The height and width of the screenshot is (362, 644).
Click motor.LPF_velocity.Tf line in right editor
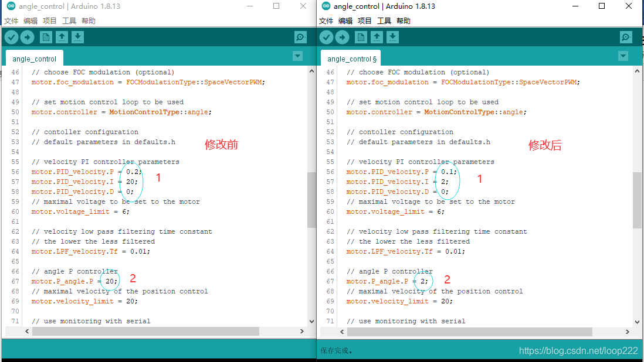(x=406, y=251)
